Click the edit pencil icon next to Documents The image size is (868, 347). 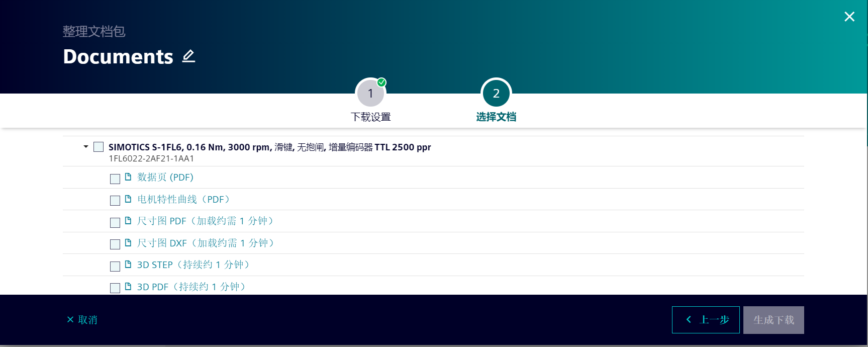tap(188, 56)
